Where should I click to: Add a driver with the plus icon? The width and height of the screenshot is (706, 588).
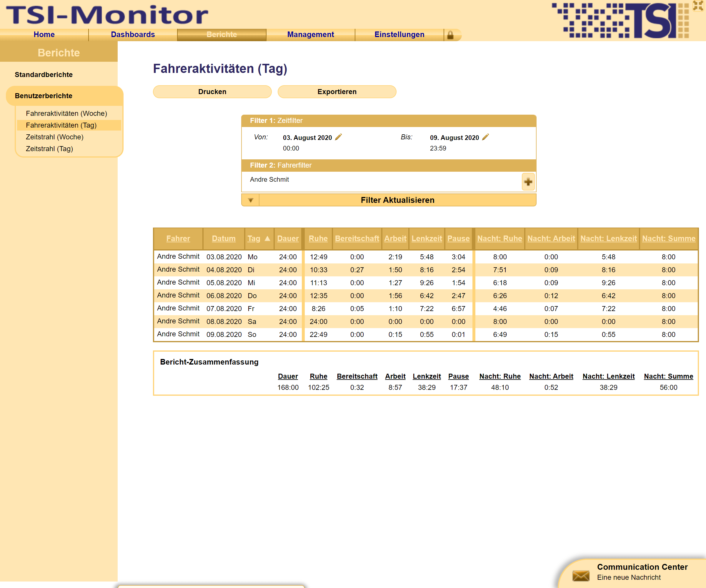coord(528,182)
